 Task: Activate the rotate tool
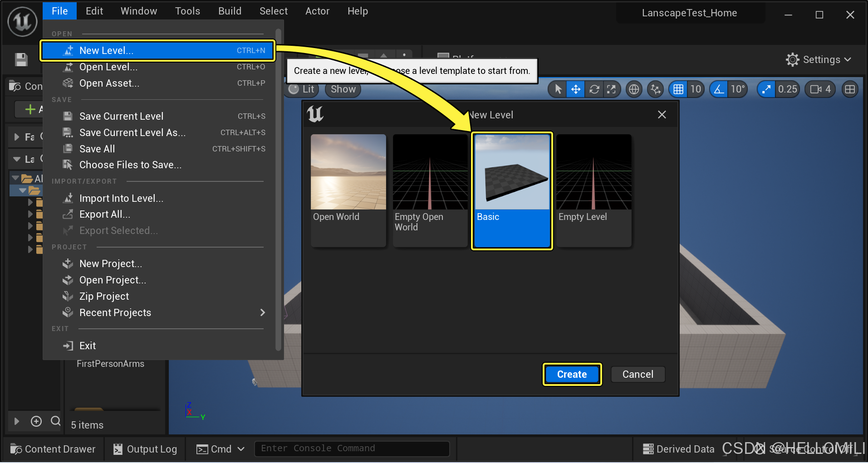pos(594,89)
